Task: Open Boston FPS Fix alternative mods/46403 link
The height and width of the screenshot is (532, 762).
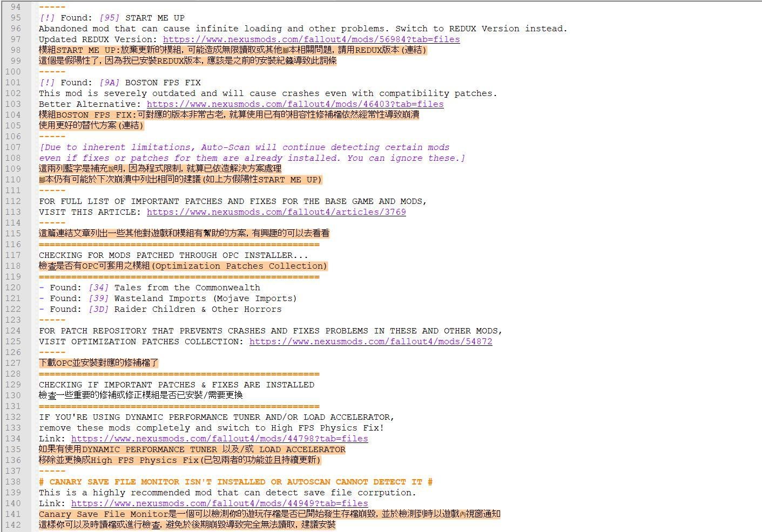Action: (x=295, y=104)
